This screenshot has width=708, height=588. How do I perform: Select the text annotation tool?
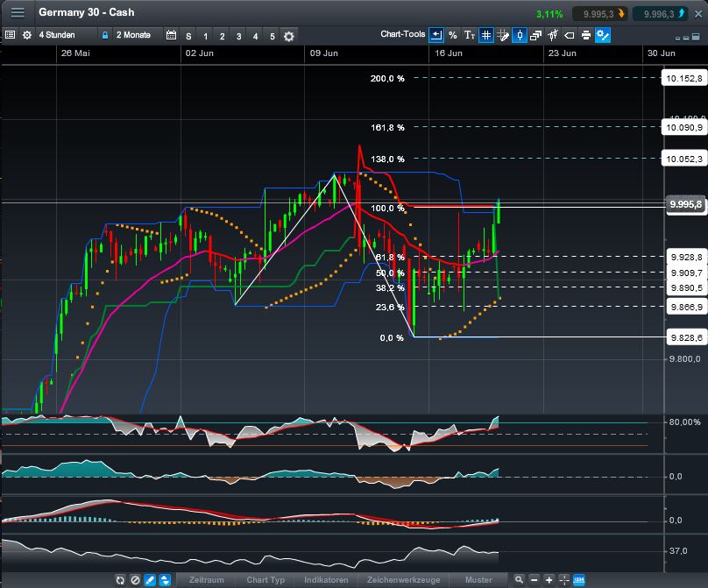click(470, 35)
